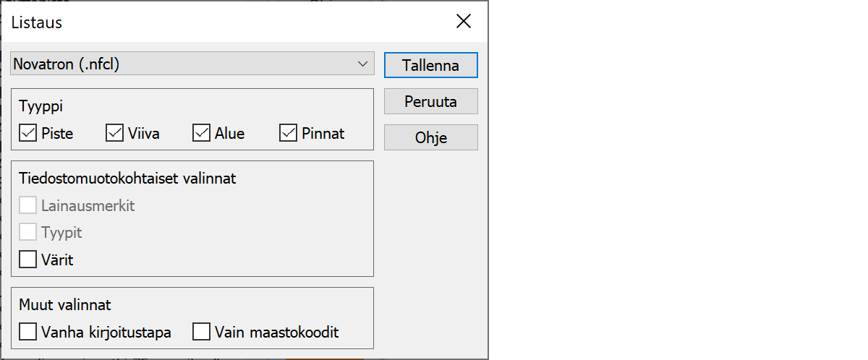This screenshot has width=868, height=360.
Task: Check the Vanha kirjoitustapa checkbox
Action: [x=28, y=333]
